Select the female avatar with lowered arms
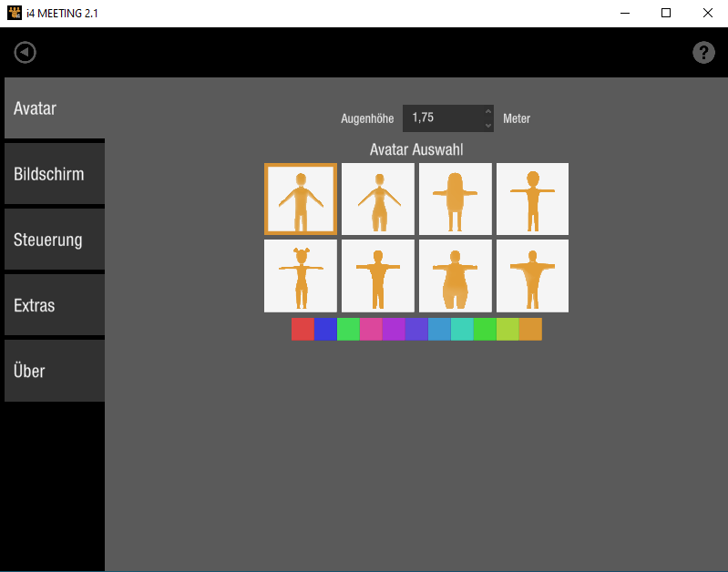 tap(378, 199)
